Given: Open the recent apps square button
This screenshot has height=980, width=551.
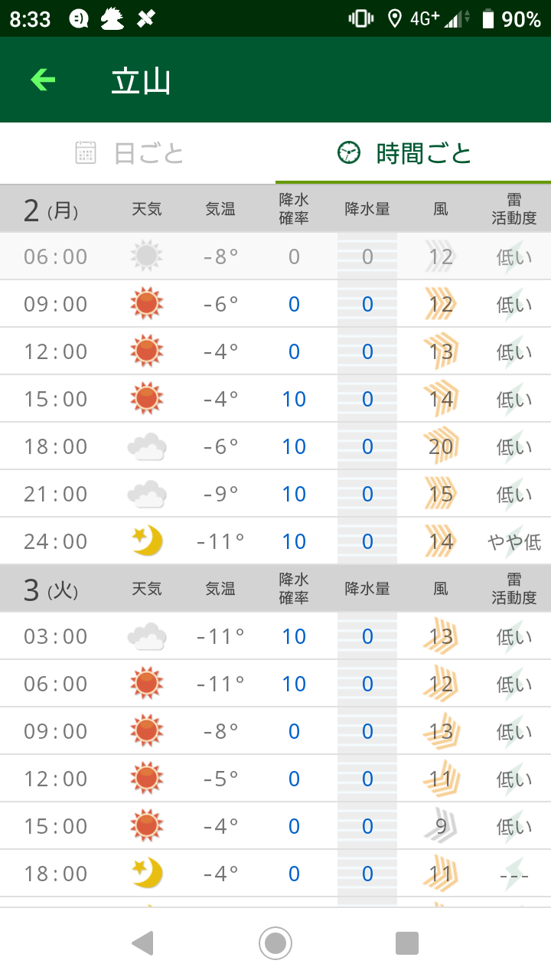Looking at the screenshot, I should click(407, 943).
